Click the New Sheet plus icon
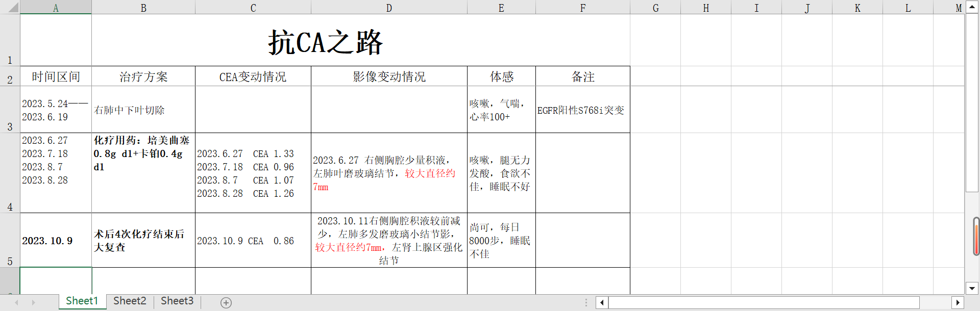The width and height of the screenshot is (980, 311). 226,303
